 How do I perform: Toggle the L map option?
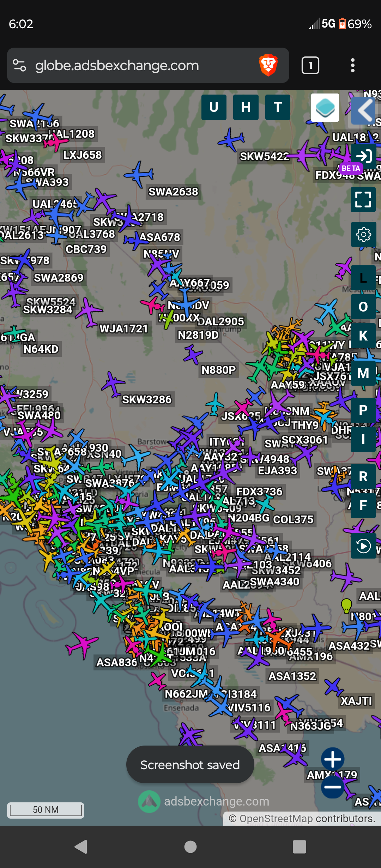pyautogui.click(x=363, y=278)
